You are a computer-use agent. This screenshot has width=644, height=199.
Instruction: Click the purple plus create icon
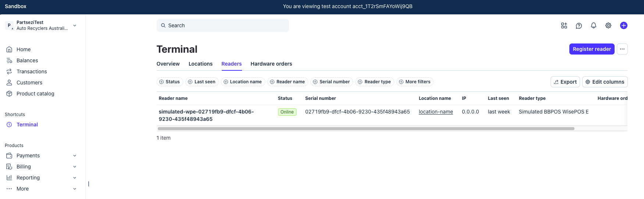(623, 25)
